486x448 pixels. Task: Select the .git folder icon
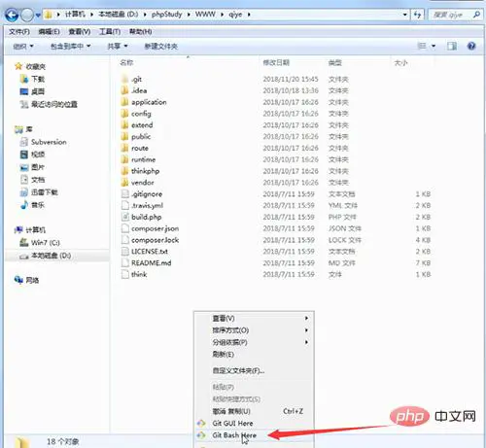(124, 79)
